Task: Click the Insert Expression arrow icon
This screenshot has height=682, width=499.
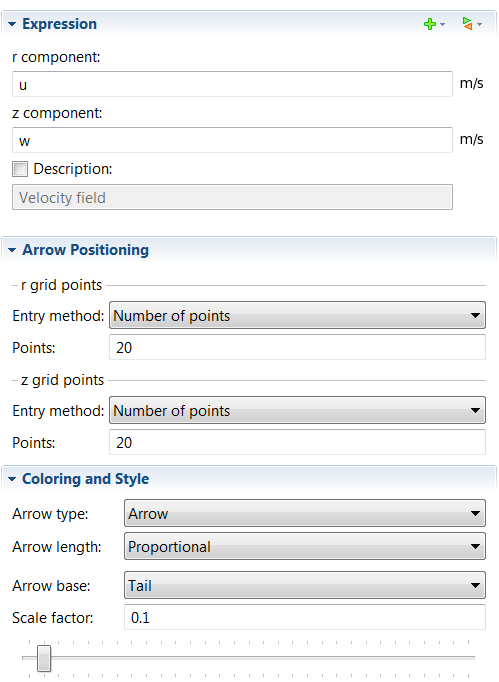Action: [x=467, y=23]
